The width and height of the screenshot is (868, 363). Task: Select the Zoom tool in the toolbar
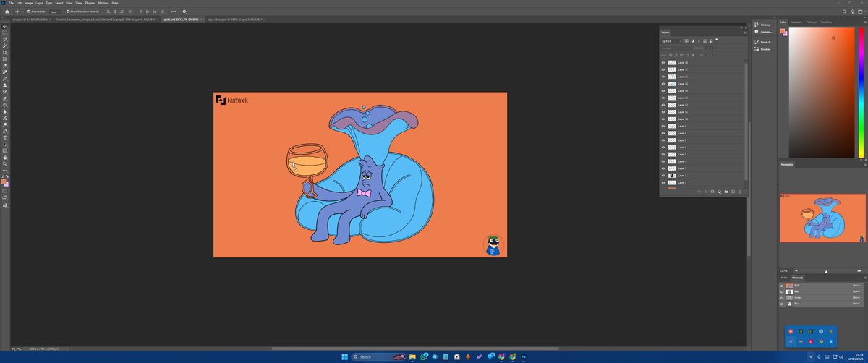(5, 164)
